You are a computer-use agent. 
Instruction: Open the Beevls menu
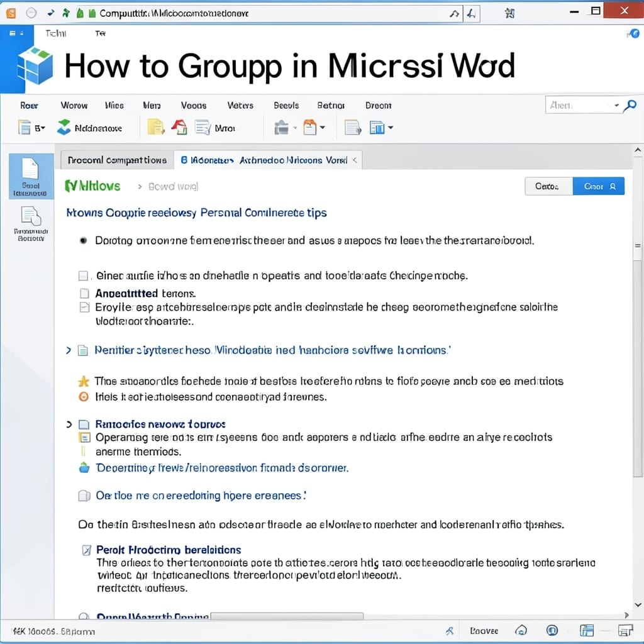[x=286, y=106]
